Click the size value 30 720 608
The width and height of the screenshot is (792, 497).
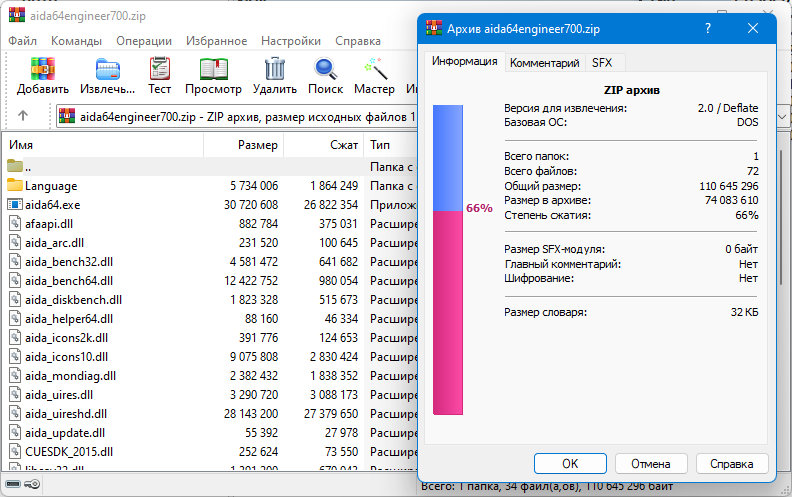point(251,205)
